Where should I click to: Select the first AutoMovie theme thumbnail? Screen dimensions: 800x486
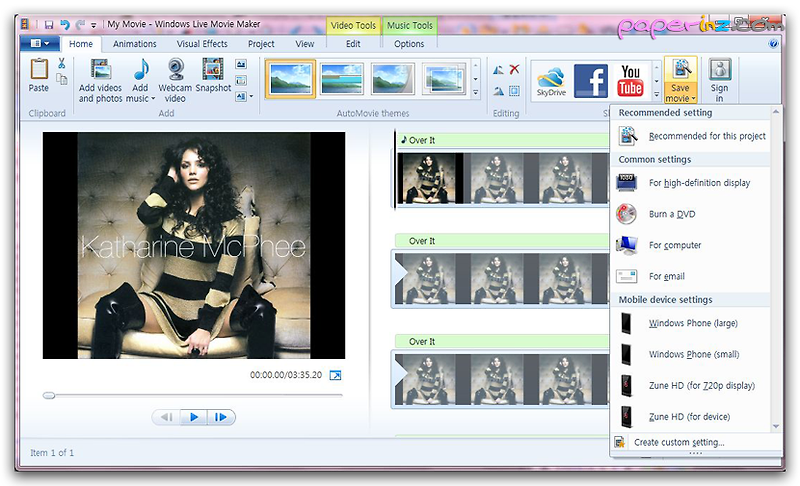[x=290, y=79]
